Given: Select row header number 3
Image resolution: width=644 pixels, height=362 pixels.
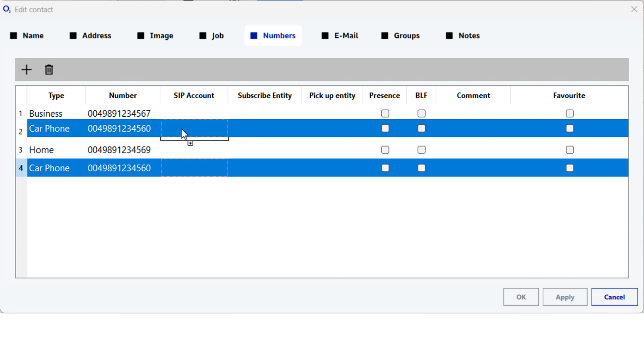Looking at the screenshot, I should click(21, 150).
